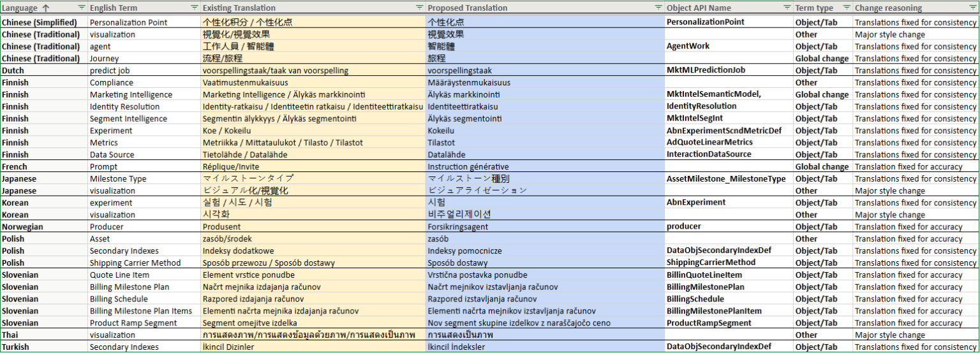Click the ShippingCarrierMethod API name cell

pos(729,263)
